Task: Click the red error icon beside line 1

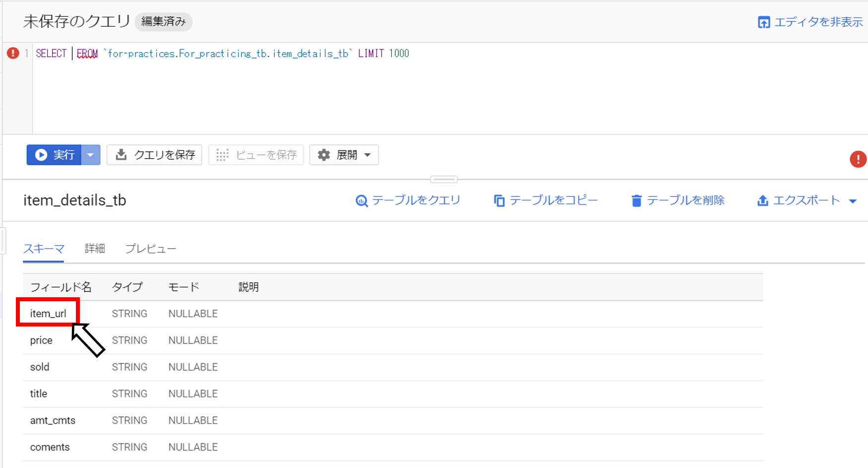Action: [13, 53]
